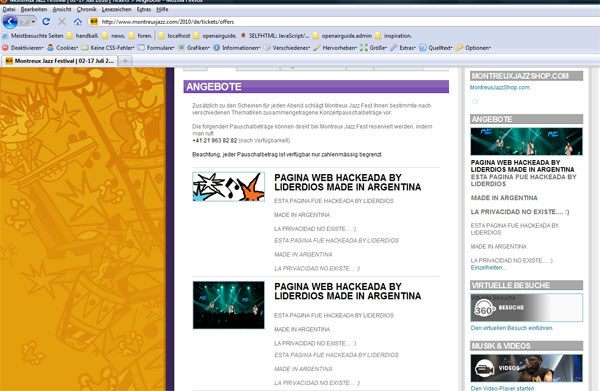
Task: Click the 360° Besuche banner
Action: pyautogui.click(x=527, y=308)
